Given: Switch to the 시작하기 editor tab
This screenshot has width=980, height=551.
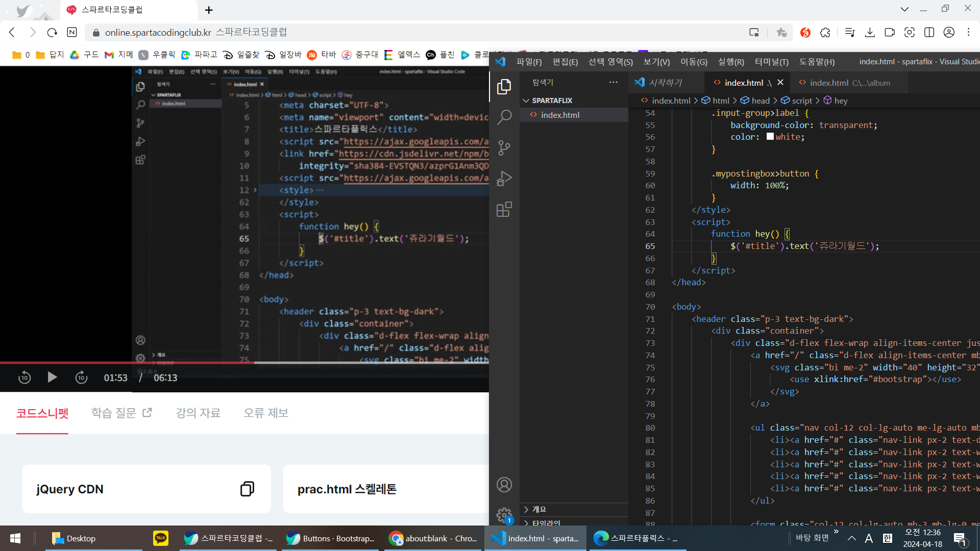Looking at the screenshot, I should click(666, 82).
